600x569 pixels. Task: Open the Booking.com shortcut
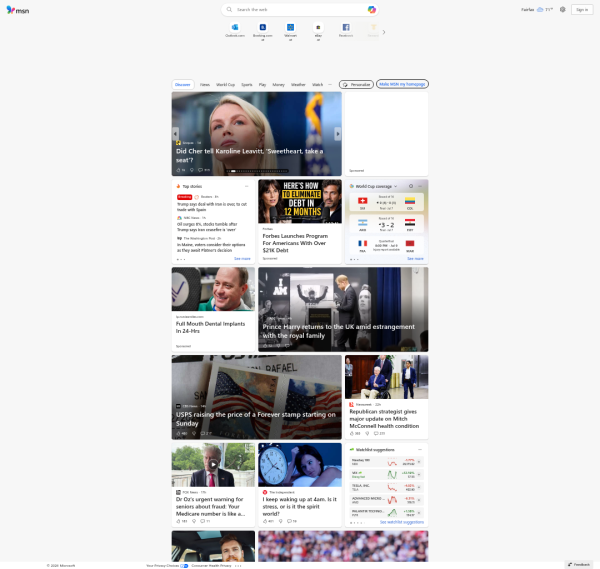click(x=262, y=31)
